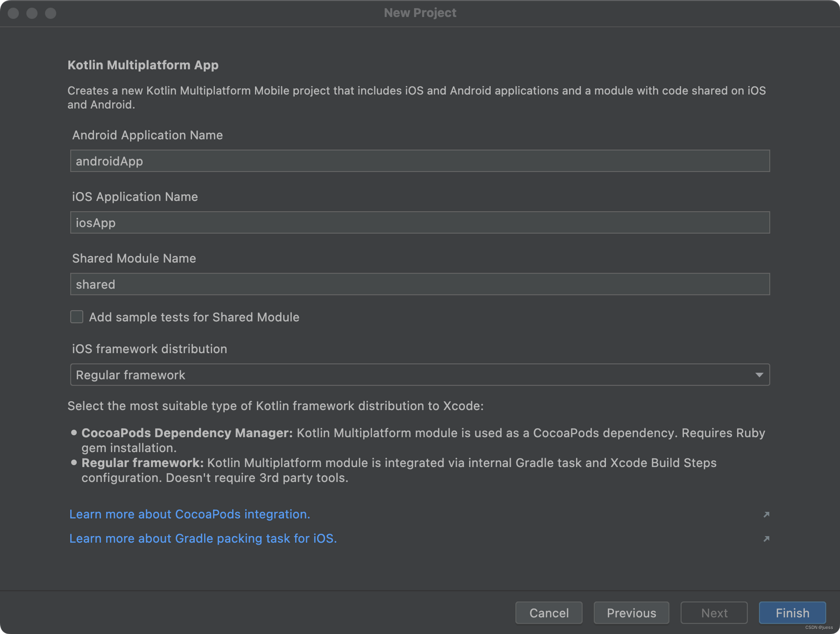Click the red close window button
This screenshot has height=634, width=840.
pos(13,13)
